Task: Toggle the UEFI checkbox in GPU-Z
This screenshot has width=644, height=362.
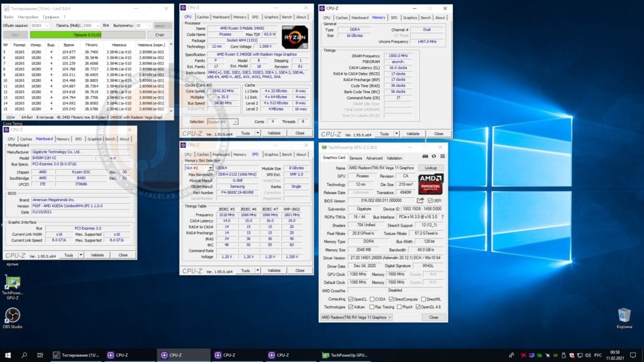Action: point(430,200)
